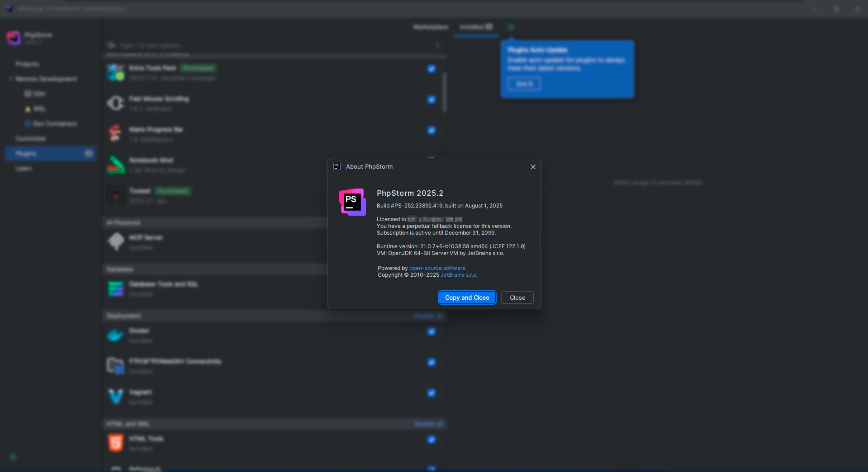The height and width of the screenshot is (472, 868).
Task: Disable the Extra Tools Pack plugin checkbox
Action: tap(432, 69)
